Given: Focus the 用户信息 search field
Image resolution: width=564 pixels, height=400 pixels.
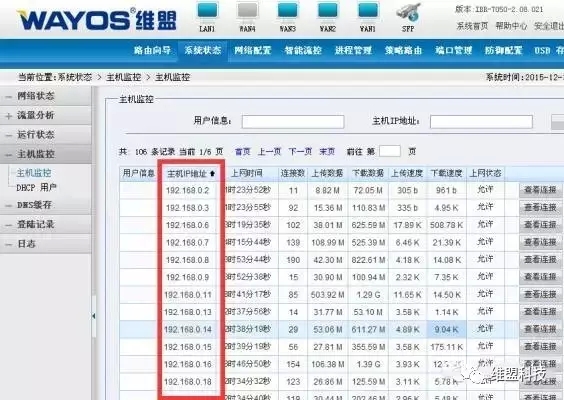Looking at the screenshot, I should click(x=293, y=122).
